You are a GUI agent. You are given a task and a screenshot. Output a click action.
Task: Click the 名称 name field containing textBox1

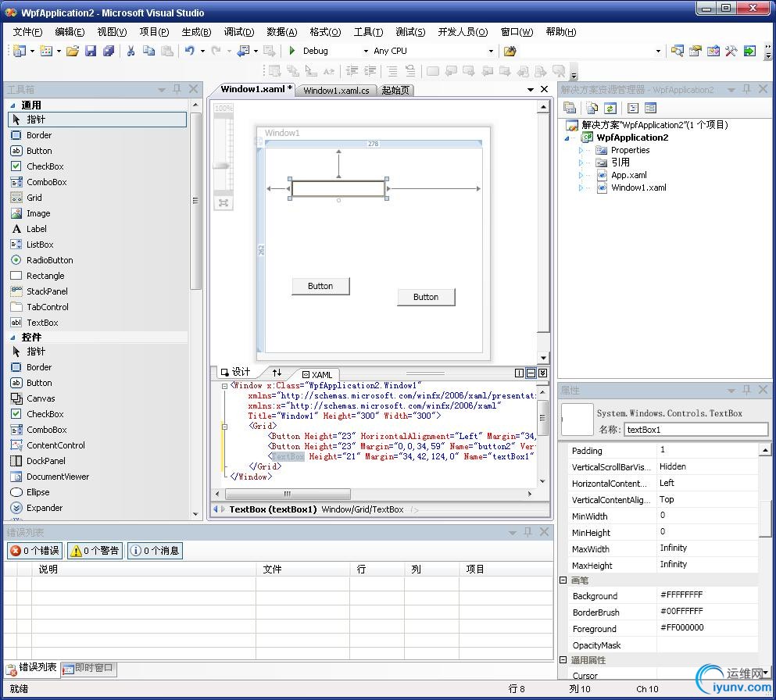tap(696, 430)
